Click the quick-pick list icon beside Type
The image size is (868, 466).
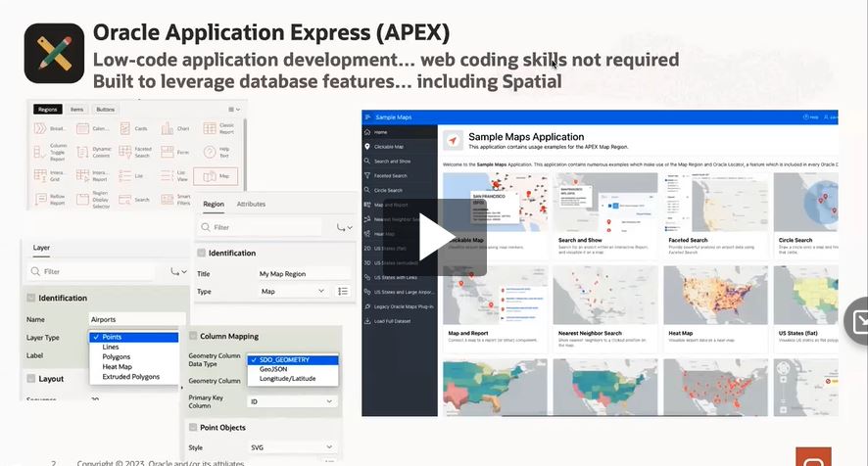[x=343, y=291]
